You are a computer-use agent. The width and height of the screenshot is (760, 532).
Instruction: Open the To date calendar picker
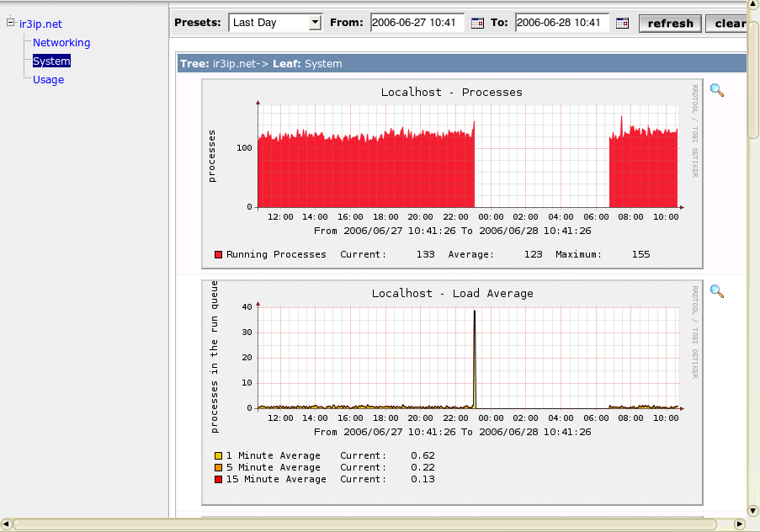(622, 23)
